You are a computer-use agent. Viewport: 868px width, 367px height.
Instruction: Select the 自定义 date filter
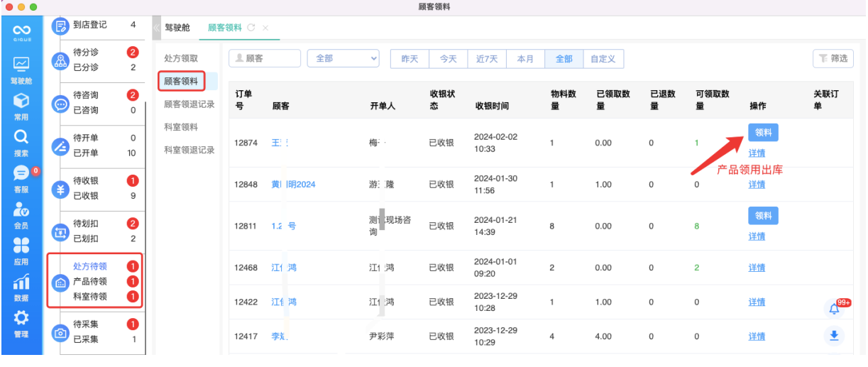click(603, 59)
